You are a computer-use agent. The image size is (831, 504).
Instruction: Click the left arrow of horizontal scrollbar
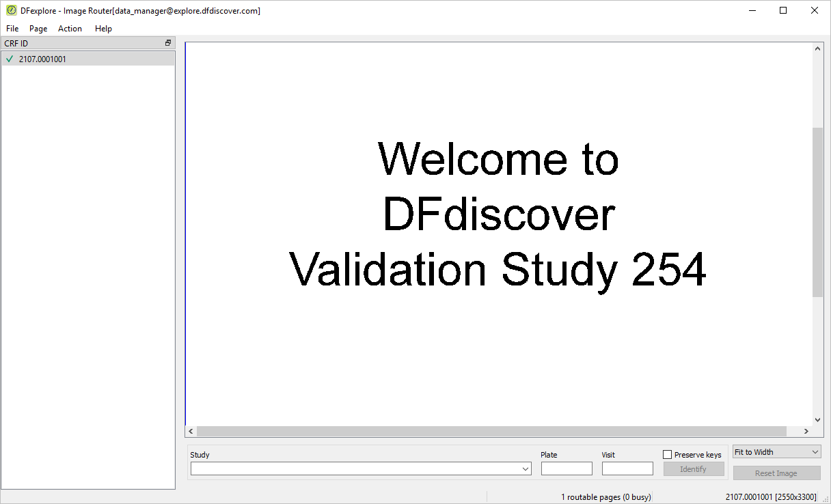(x=191, y=432)
